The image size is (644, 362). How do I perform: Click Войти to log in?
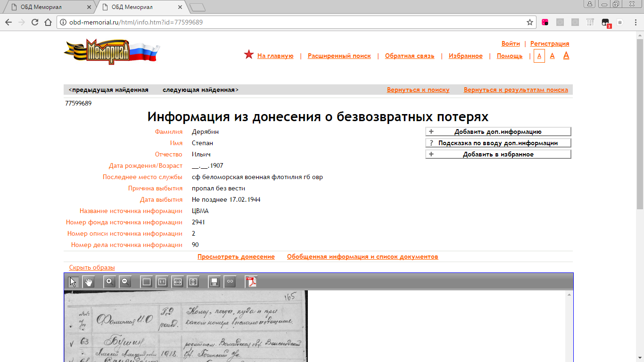coord(511,44)
